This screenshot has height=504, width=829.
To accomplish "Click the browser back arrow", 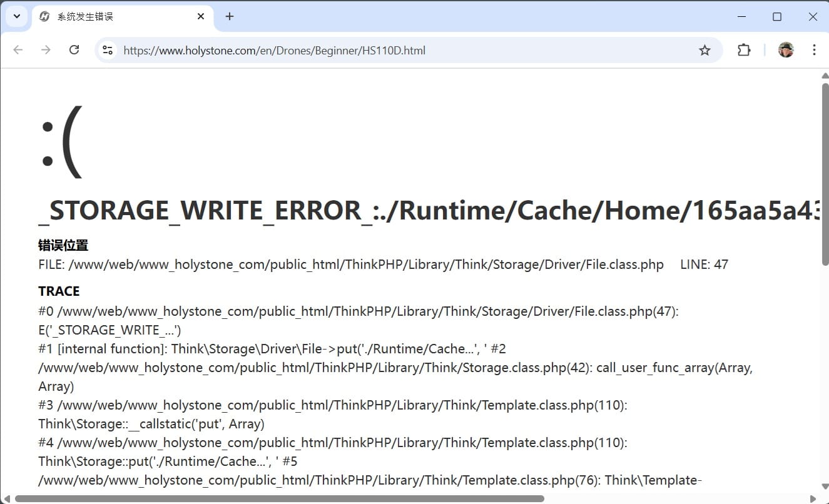I will (x=18, y=50).
